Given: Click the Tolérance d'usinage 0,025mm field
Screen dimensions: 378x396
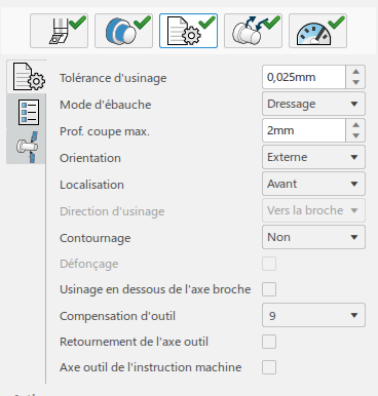Looking at the screenshot, I should pos(304,77).
